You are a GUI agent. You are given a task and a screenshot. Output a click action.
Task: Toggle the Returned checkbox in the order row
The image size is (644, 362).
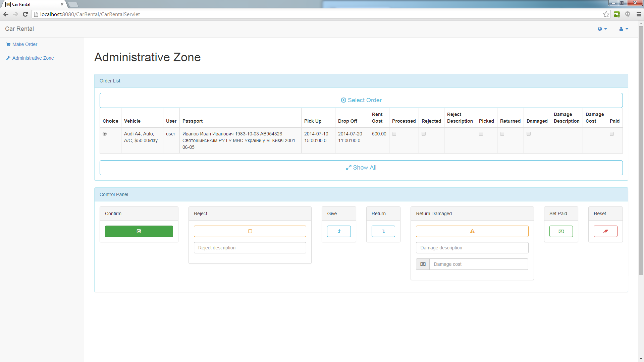(502, 134)
